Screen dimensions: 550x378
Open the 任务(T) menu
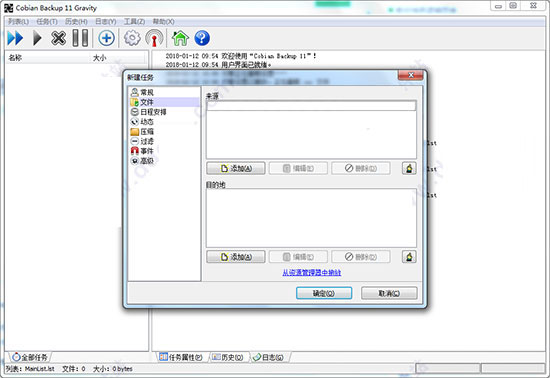tap(47, 22)
